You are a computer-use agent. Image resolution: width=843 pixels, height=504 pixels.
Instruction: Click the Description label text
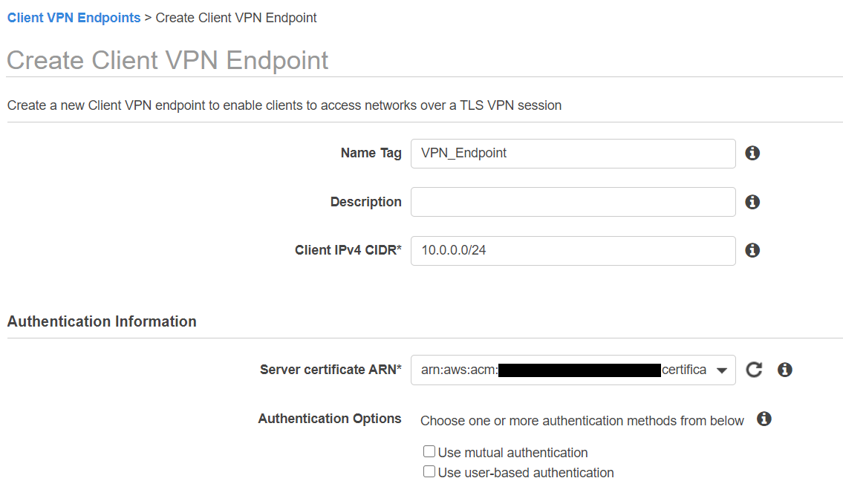pos(365,202)
